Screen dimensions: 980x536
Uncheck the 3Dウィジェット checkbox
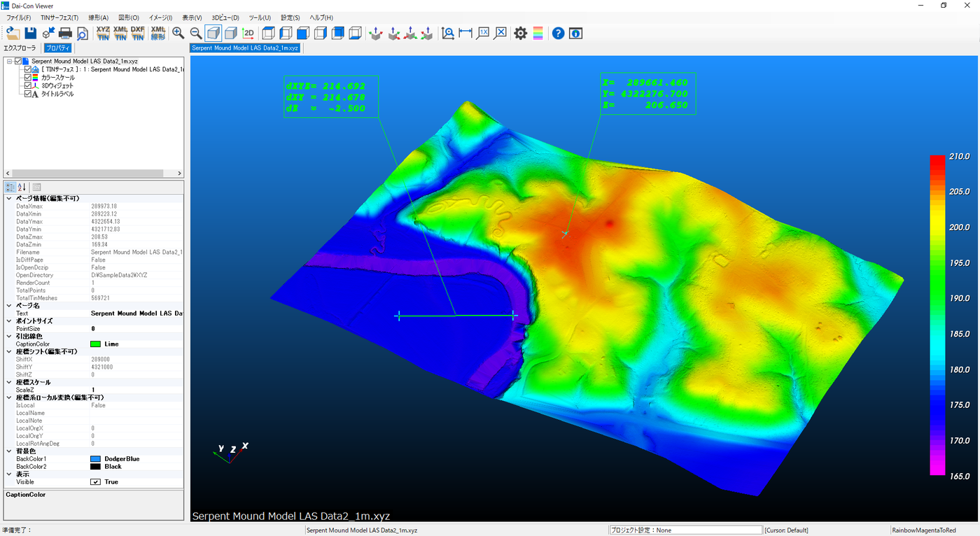click(28, 85)
